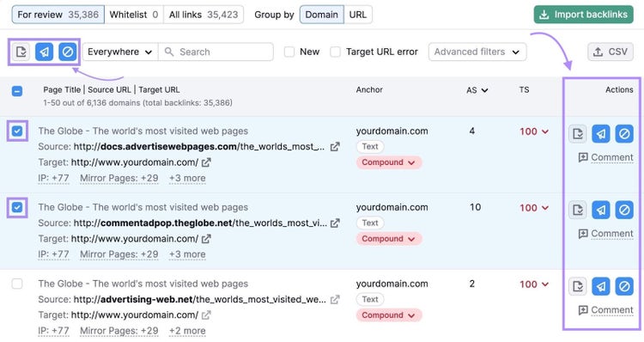
Task: Send docs.advertisewebpages.com row to Remove list
Action: tap(601, 133)
